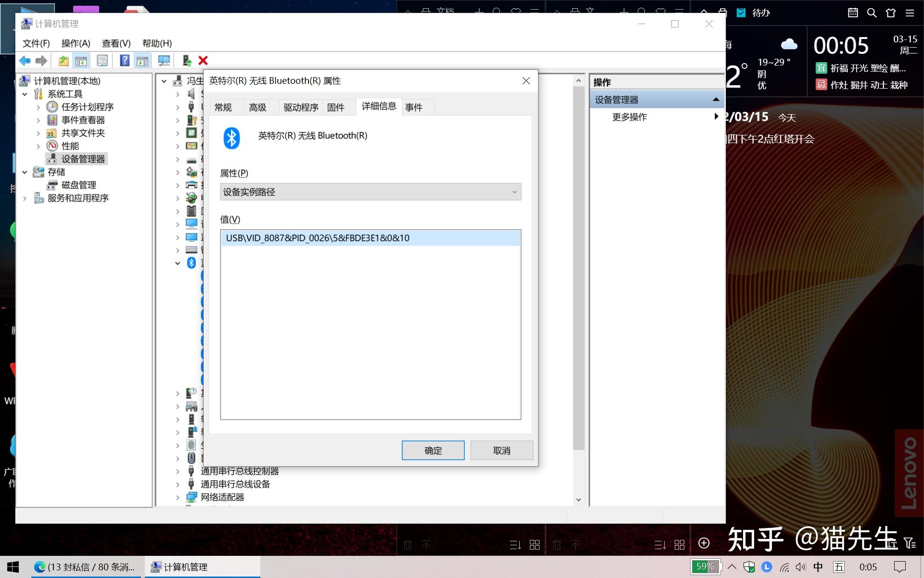Expand the 事件查看器 node
The width and height of the screenshot is (924, 578).
pyautogui.click(x=38, y=120)
